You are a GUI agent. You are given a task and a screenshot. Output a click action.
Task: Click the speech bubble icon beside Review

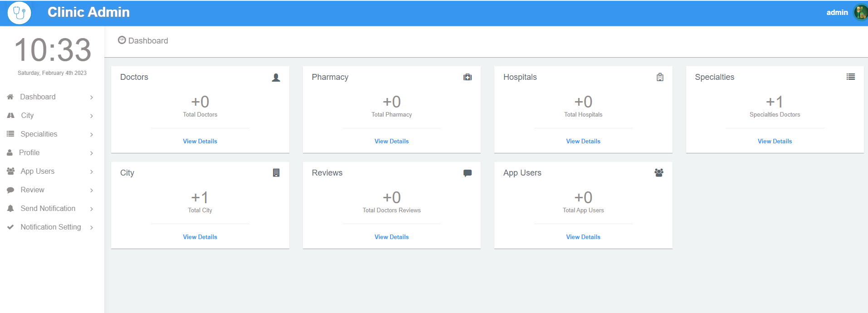(10, 190)
